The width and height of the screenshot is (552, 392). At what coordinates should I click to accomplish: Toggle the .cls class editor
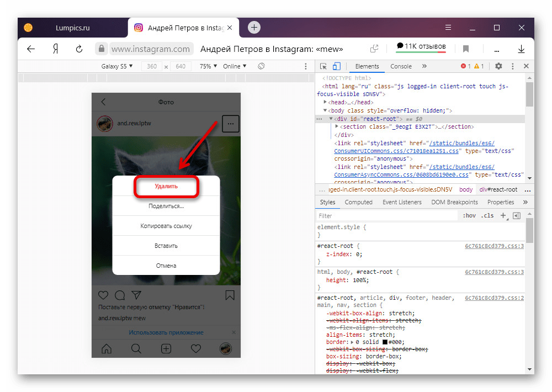487,216
